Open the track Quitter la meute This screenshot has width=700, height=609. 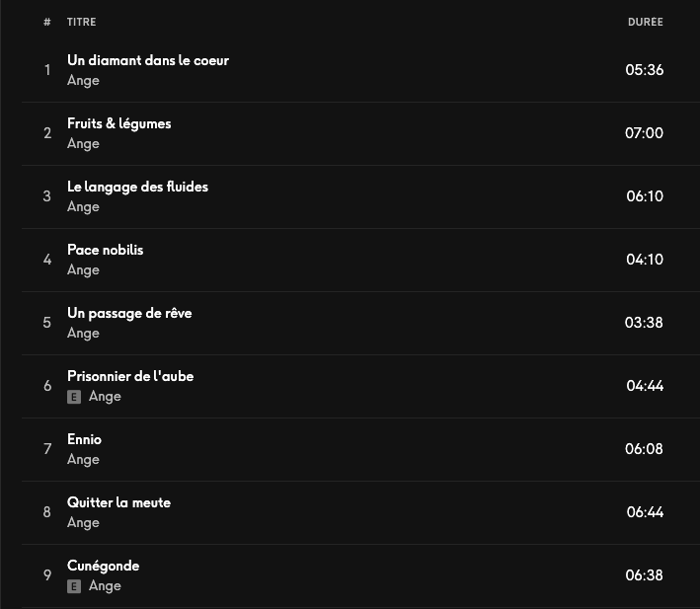pos(118,502)
